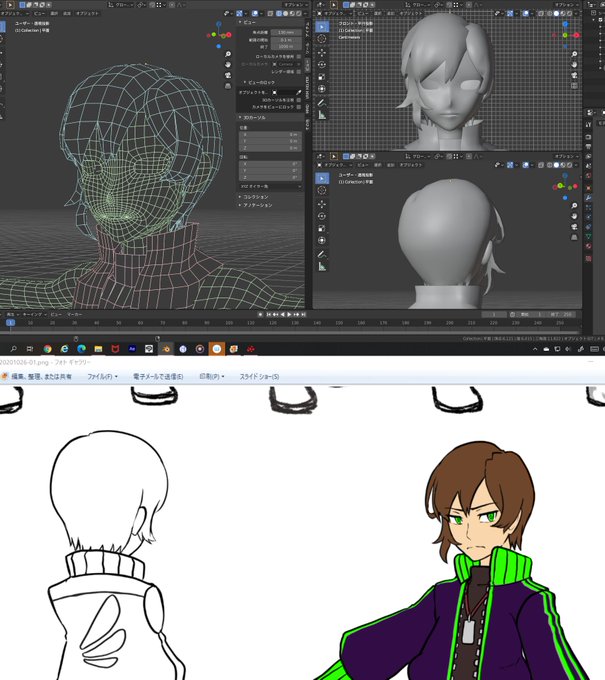Select the Cursor tool in front orthographic viewport
Screen dimensions: 605x680
pyautogui.click(x=322, y=39)
